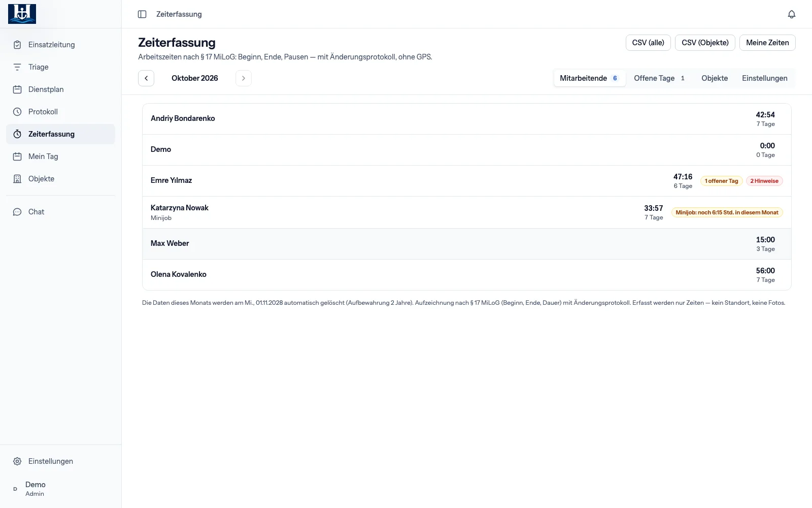Click the Einstellungen gear icon
The image size is (812, 508).
click(x=17, y=461)
